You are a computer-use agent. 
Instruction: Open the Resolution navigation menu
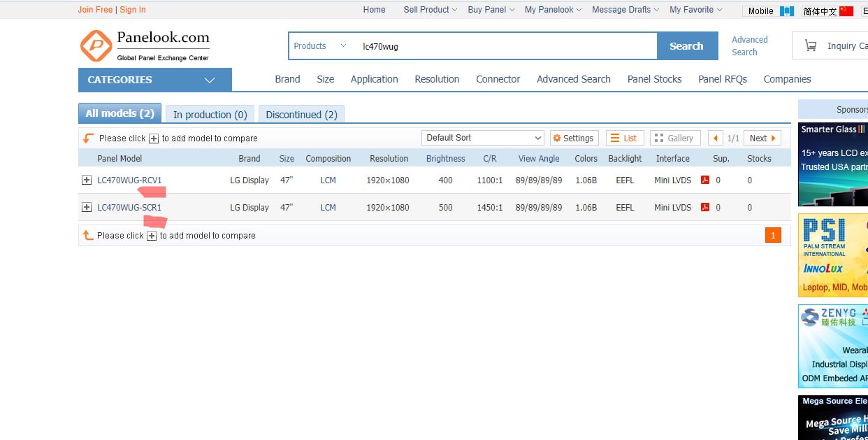[x=437, y=79]
